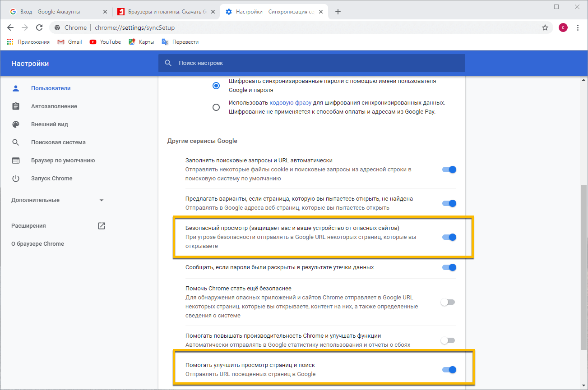Click the Chrome site info icon in address bar

tap(57, 28)
